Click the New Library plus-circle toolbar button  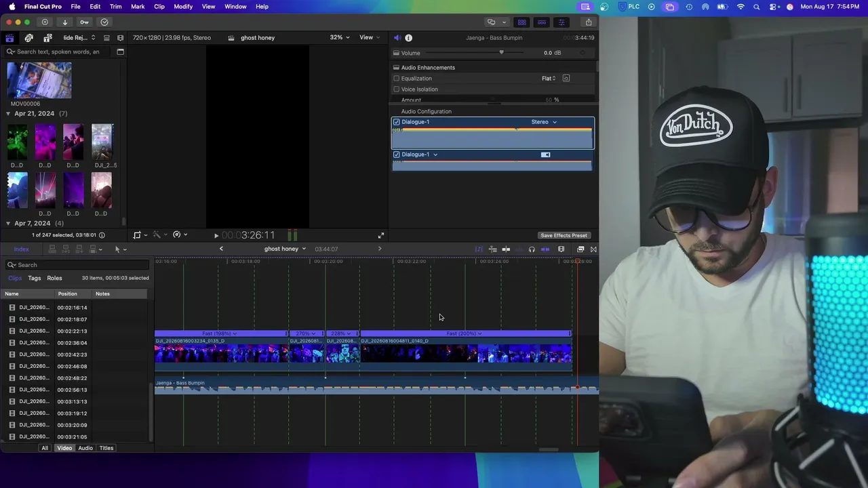coord(45,22)
